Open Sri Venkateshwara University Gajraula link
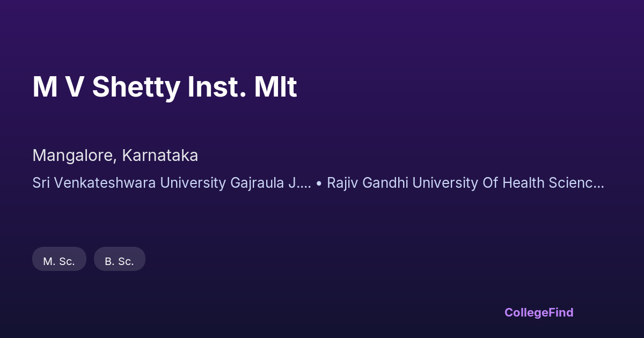The width and height of the screenshot is (644, 338). click(x=171, y=183)
